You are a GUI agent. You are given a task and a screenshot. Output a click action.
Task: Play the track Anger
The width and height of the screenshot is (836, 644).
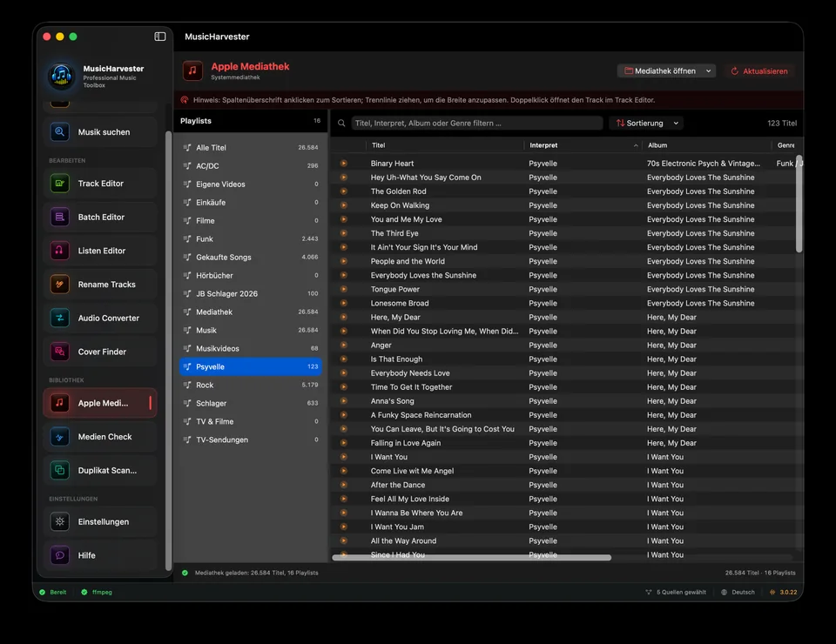pos(343,345)
